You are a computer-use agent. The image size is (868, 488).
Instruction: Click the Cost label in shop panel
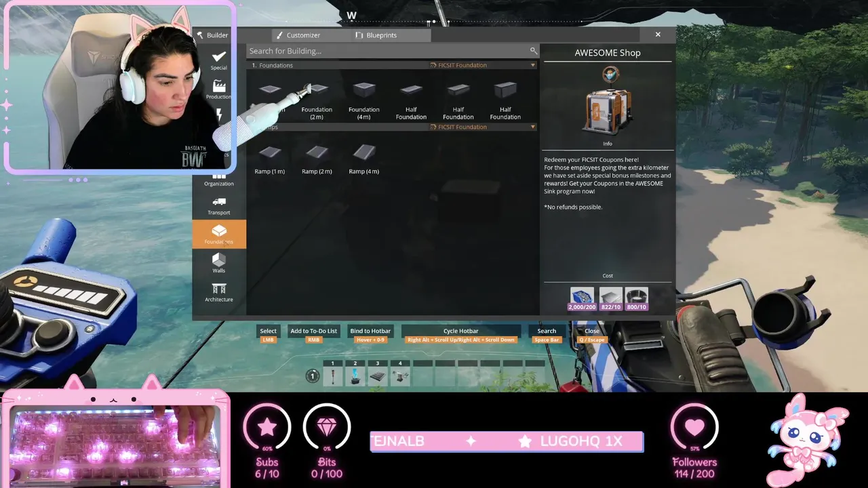(x=608, y=276)
